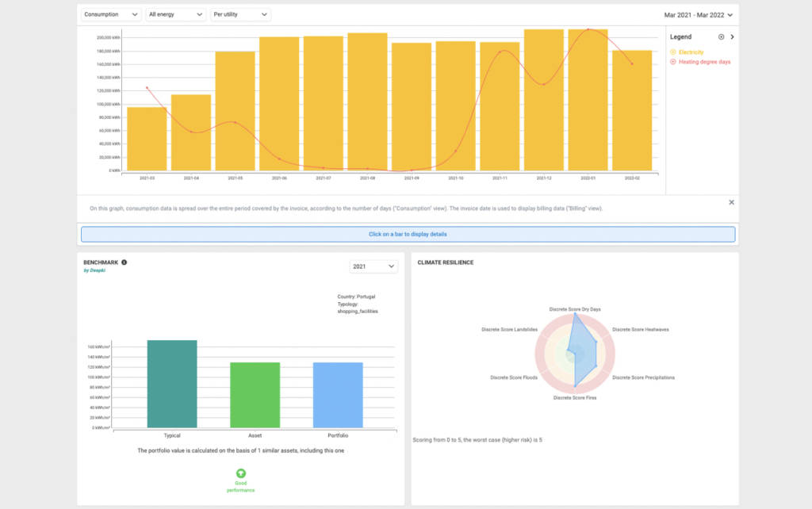Click the blue Portfolio benchmark bar

point(338,395)
